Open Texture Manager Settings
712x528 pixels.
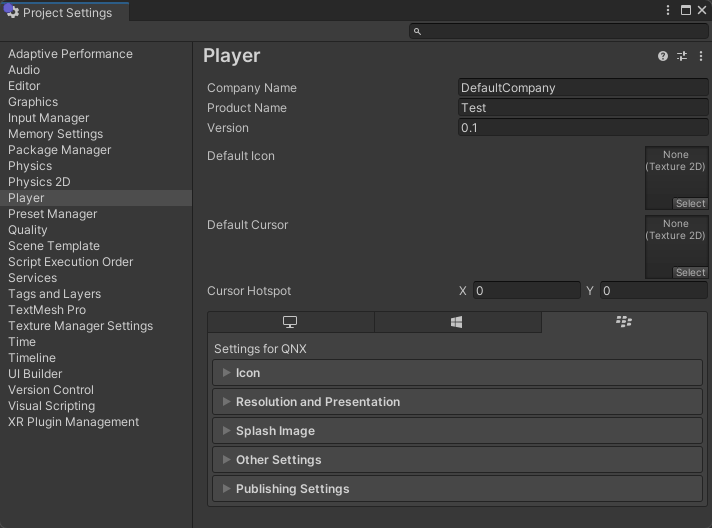96,326
